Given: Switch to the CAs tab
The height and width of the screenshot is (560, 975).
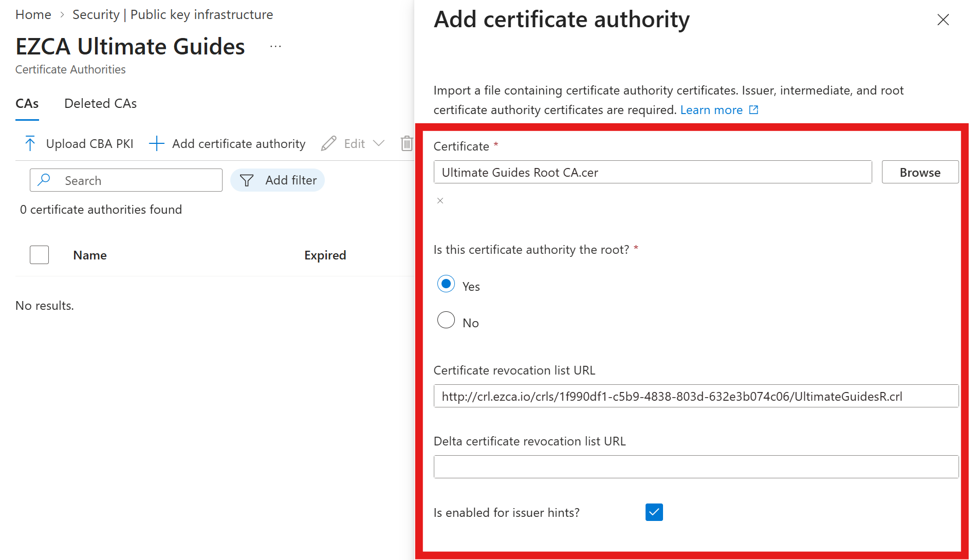Looking at the screenshot, I should [x=27, y=104].
